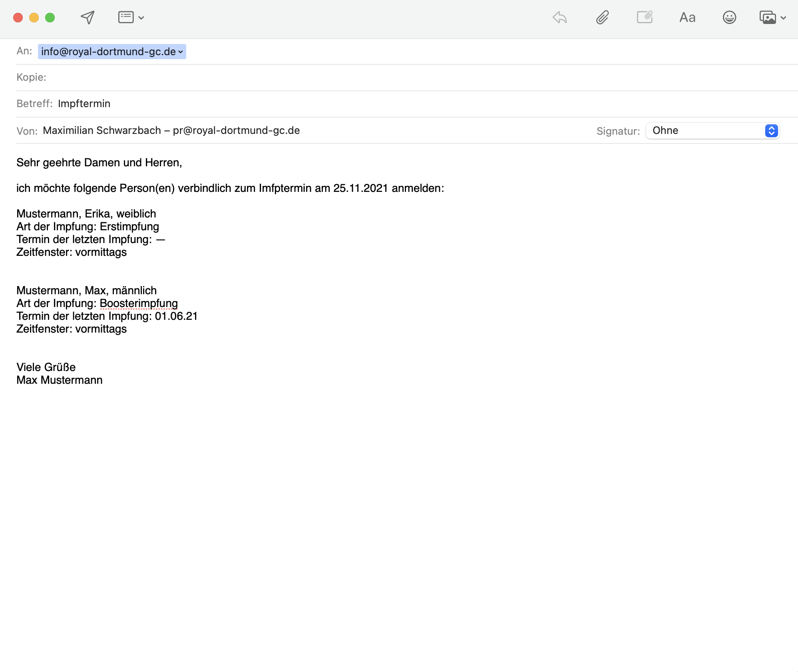Select the info@royal-dortmund-gc.de recipient token

tap(108, 52)
